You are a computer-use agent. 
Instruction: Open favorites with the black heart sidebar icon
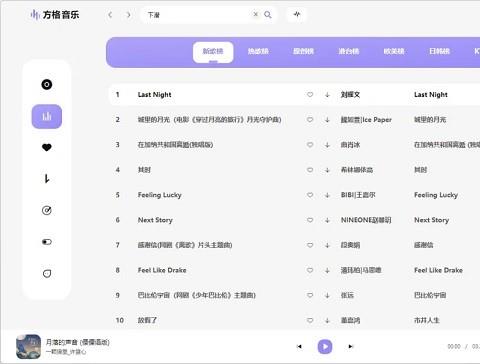click(x=47, y=147)
